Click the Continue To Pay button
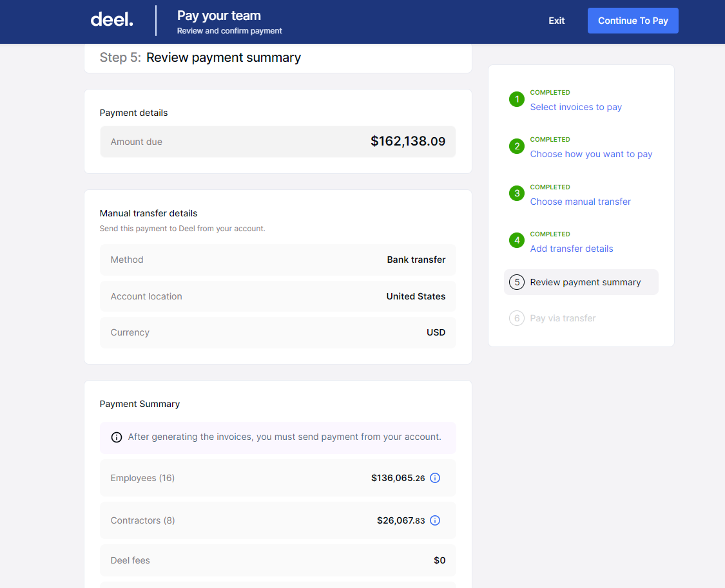 [x=633, y=20]
